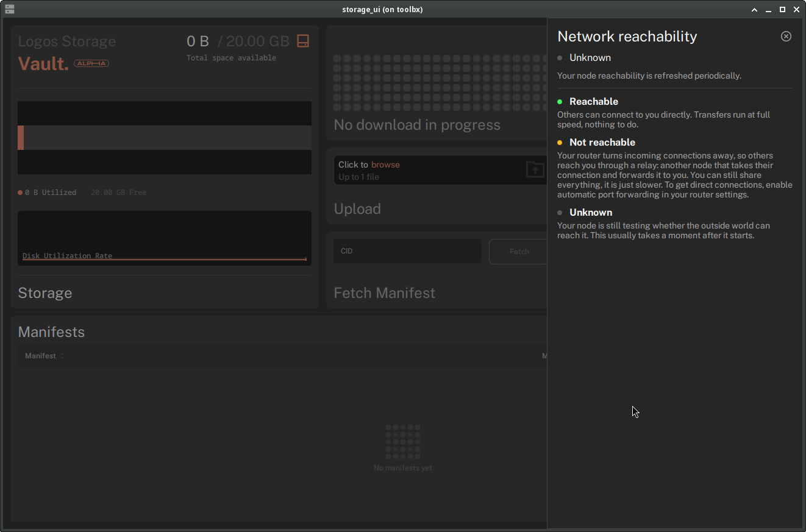Maximize the storage_ui window

pyautogui.click(x=783, y=9)
